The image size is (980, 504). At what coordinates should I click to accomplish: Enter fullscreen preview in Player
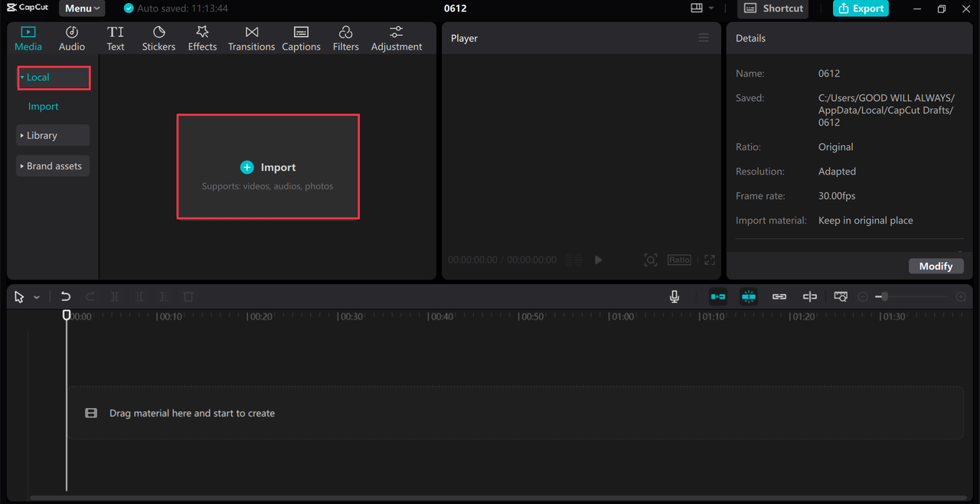point(710,260)
